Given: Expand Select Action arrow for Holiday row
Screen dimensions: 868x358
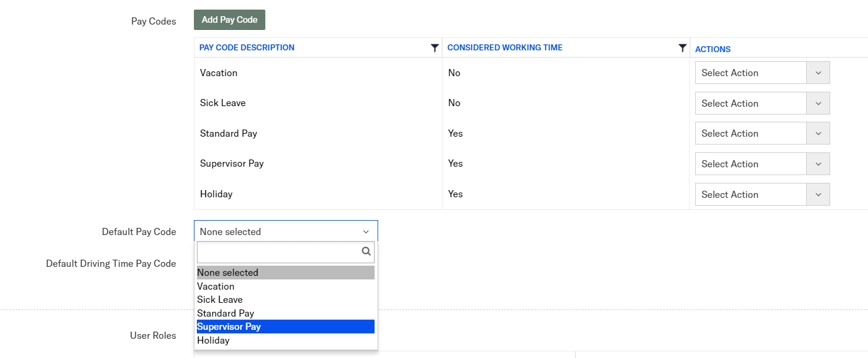Looking at the screenshot, I should click(818, 194).
